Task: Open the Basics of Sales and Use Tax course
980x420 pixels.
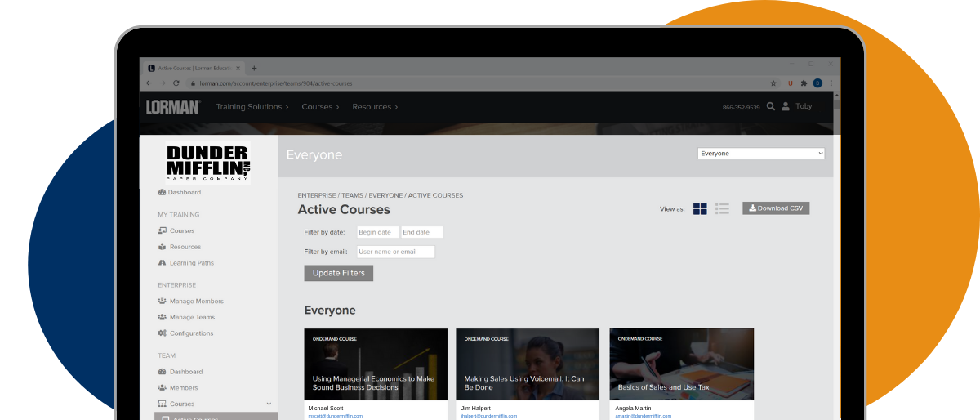Action: [681, 364]
